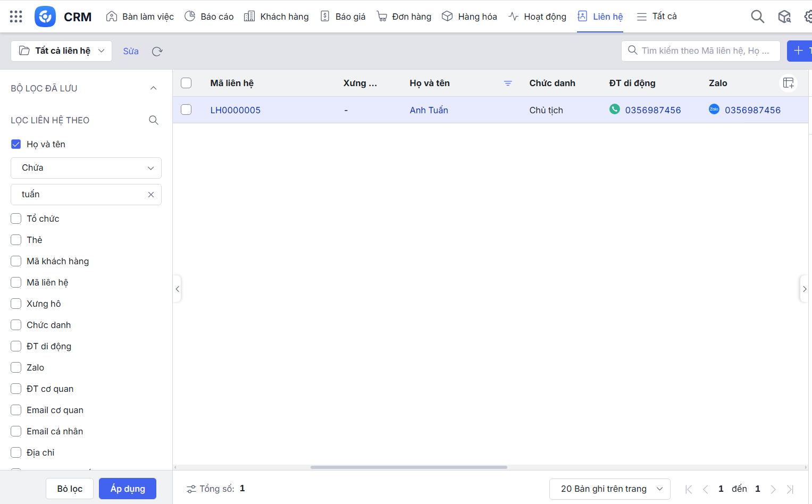Go to the Khách hàng tab
The image size is (812, 504).
[277, 16]
